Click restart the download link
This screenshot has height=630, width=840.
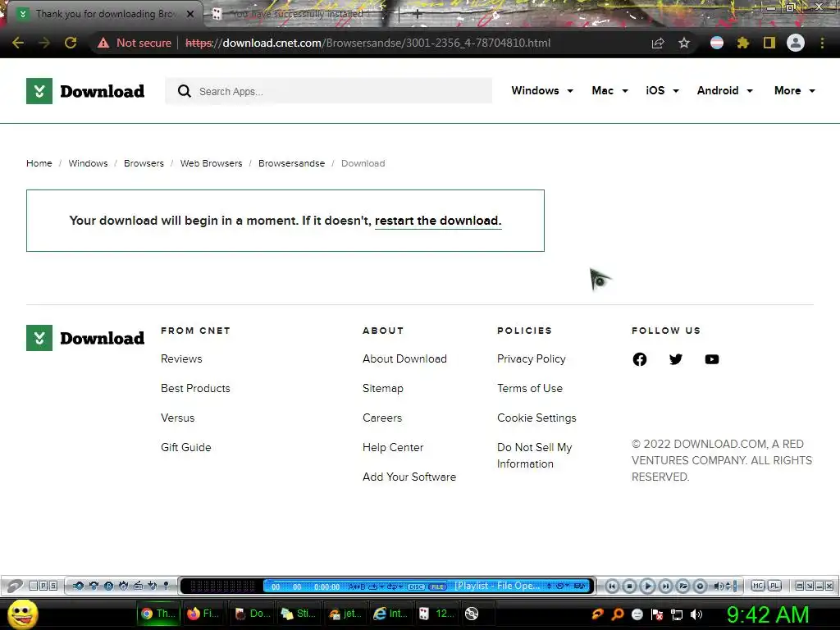point(438,221)
